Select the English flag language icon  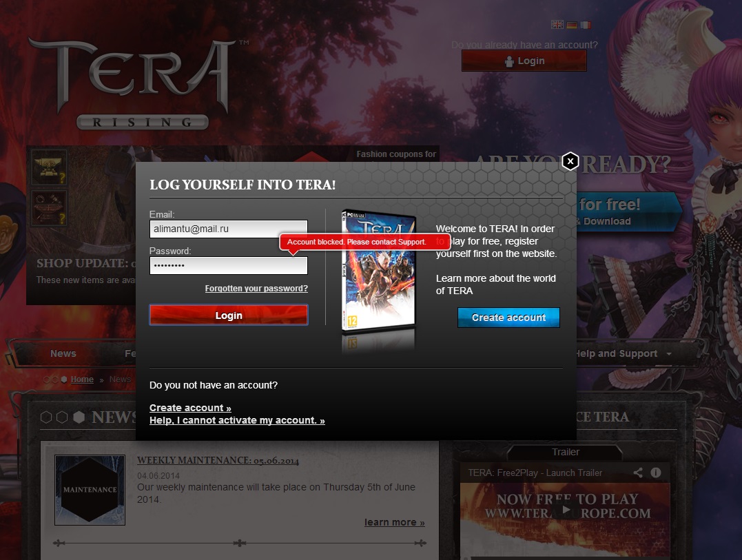click(x=557, y=25)
